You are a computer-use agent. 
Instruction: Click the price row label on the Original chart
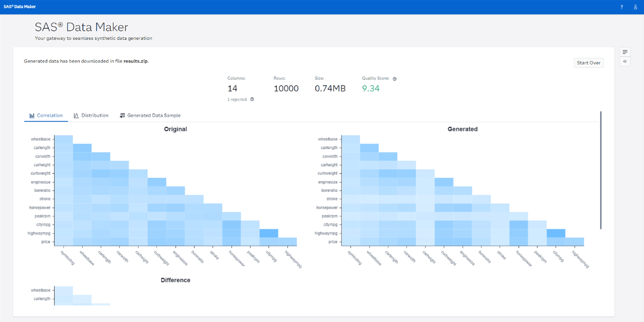pos(46,242)
